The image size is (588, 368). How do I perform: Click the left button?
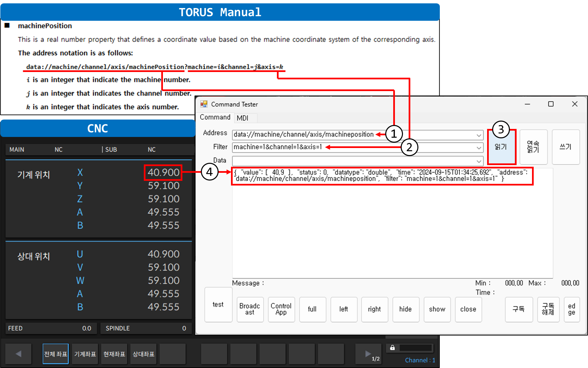(344, 309)
